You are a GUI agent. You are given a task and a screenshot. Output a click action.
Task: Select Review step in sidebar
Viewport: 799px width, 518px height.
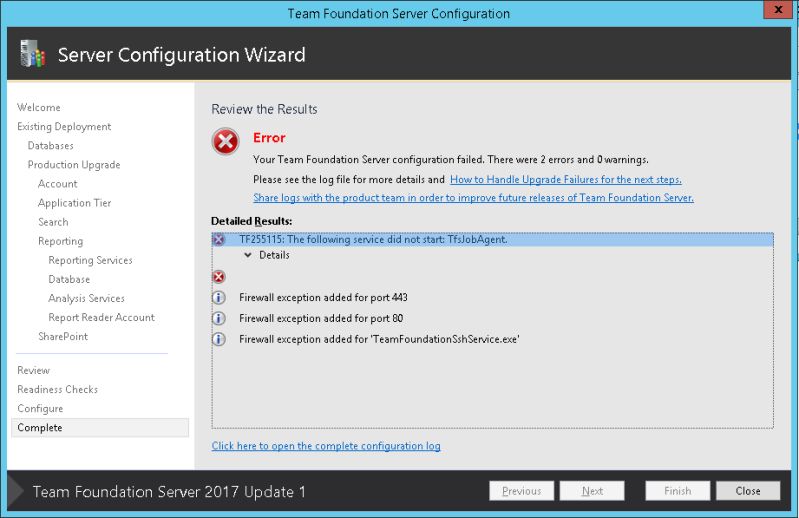click(x=34, y=370)
